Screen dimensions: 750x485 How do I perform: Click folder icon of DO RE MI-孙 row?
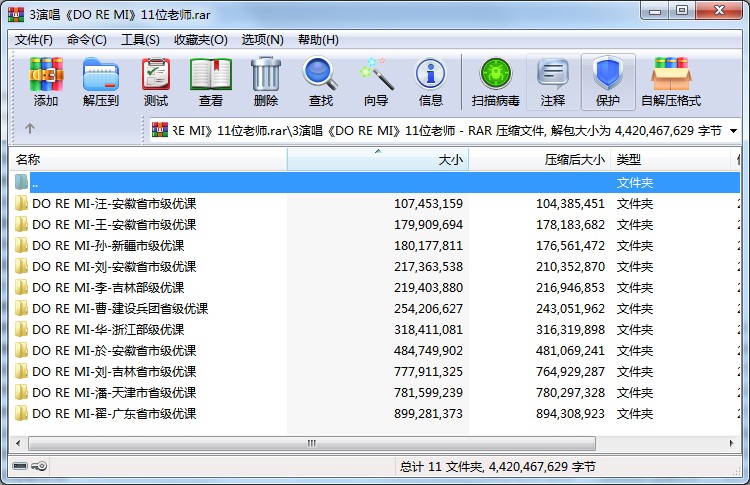22,245
